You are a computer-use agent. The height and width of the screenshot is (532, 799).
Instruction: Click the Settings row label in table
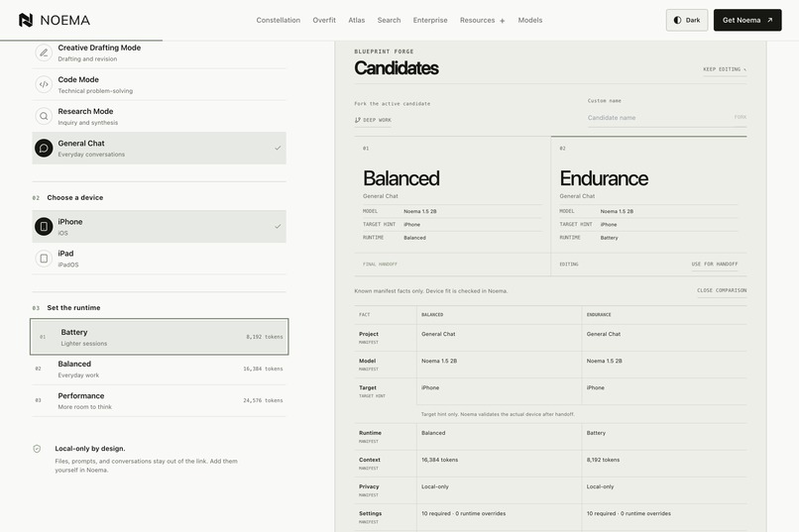coord(370,514)
